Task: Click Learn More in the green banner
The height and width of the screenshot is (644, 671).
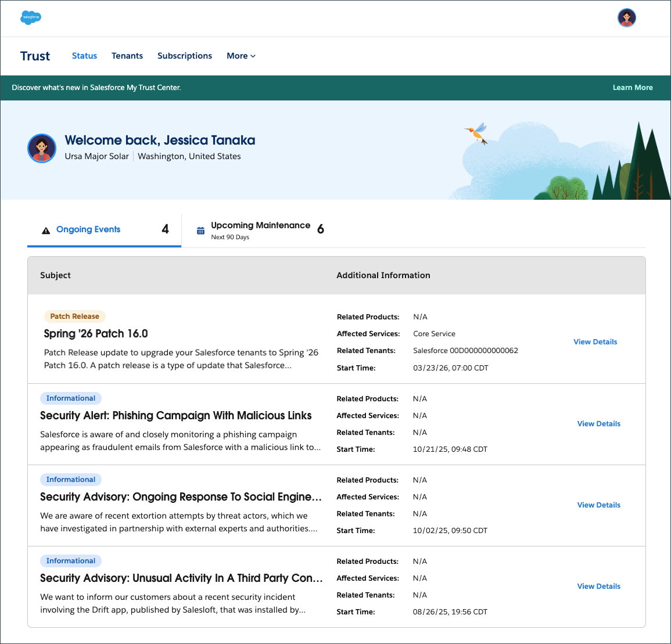Action: [x=633, y=88]
